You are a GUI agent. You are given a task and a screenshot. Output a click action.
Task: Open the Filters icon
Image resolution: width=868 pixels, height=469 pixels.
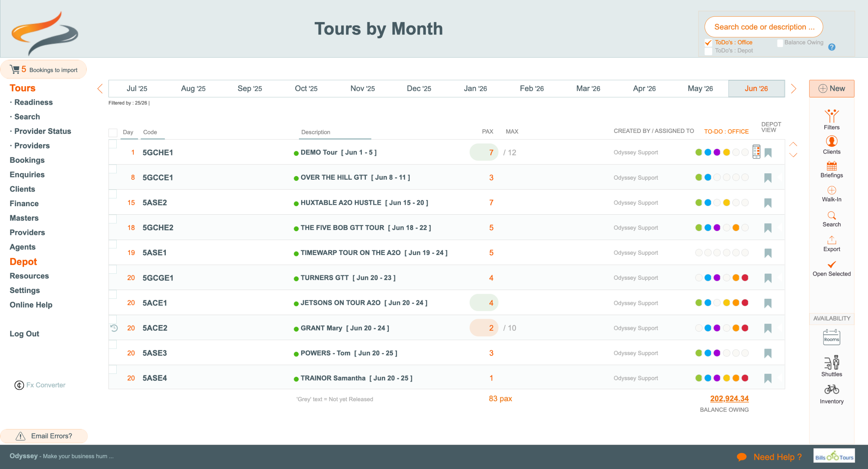coord(831,116)
